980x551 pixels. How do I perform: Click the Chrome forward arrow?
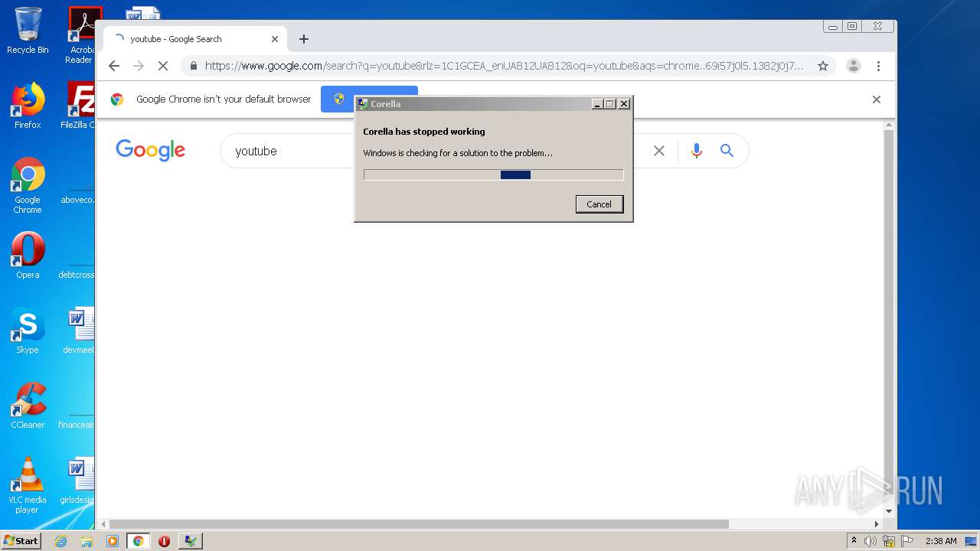139,66
